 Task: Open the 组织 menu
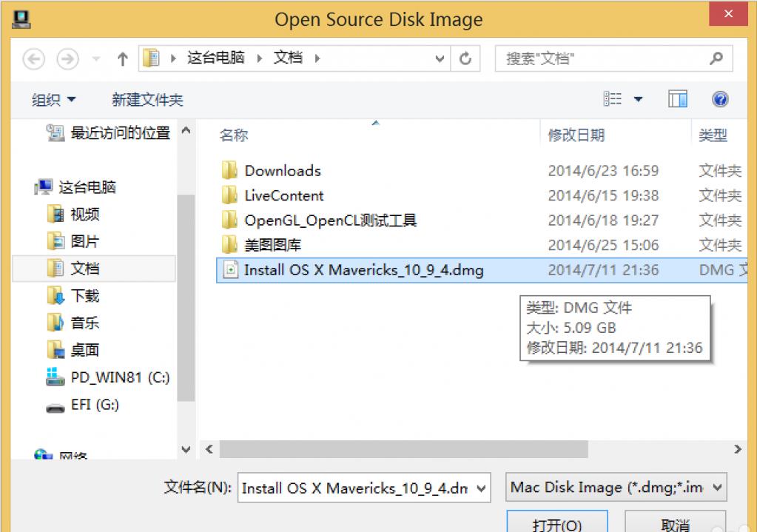53,99
